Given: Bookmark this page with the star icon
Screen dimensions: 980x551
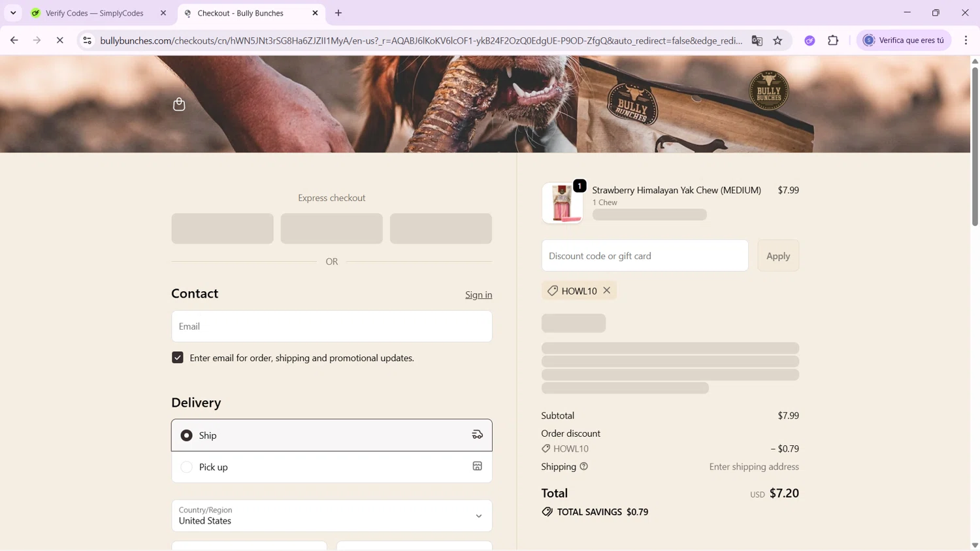Looking at the screenshot, I should (x=777, y=40).
